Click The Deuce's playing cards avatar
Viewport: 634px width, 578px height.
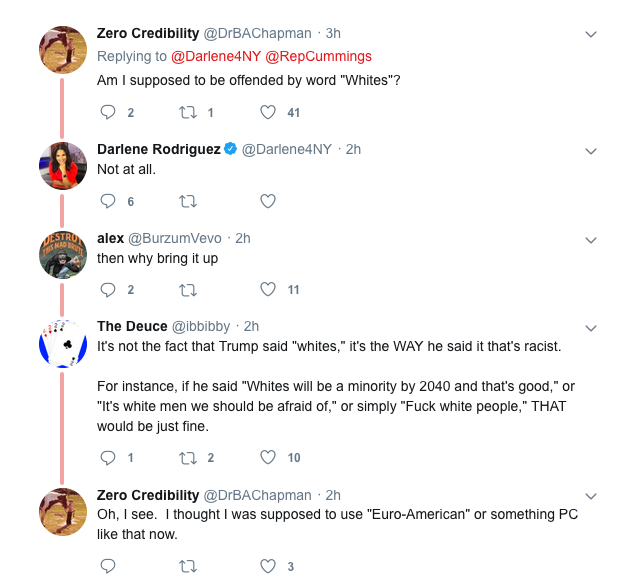pos(61,343)
